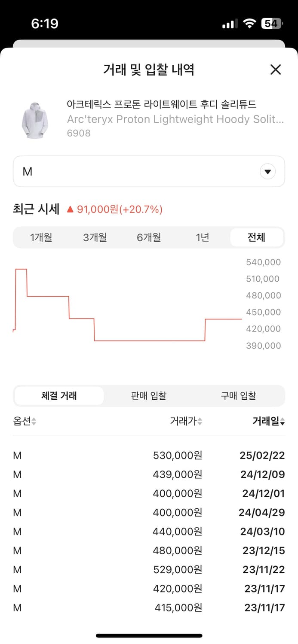Select the 1년 chart period
Image resolution: width=298 pixels, height=644 pixels.
click(x=202, y=237)
